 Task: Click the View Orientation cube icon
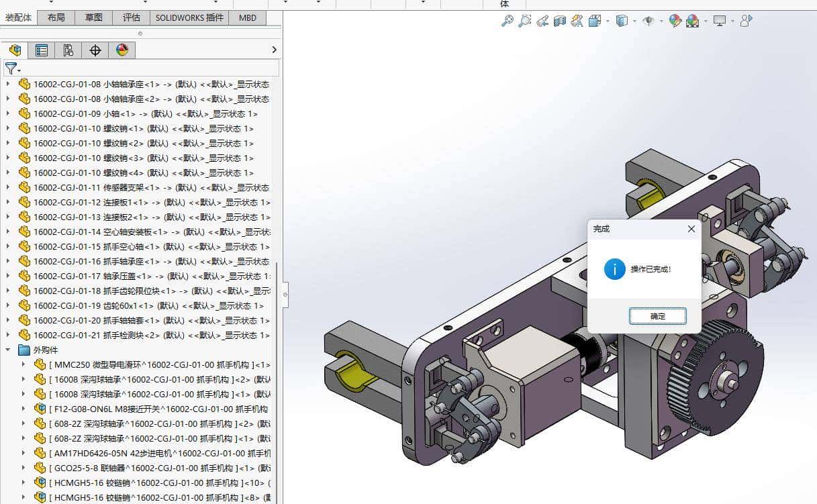pyautogui.click(x=595, y=21)
